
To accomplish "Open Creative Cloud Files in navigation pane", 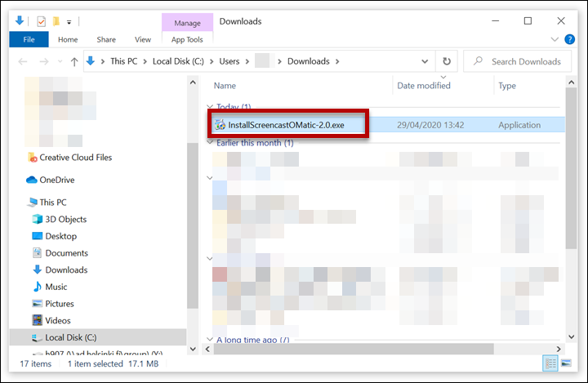I will point(75,157).
